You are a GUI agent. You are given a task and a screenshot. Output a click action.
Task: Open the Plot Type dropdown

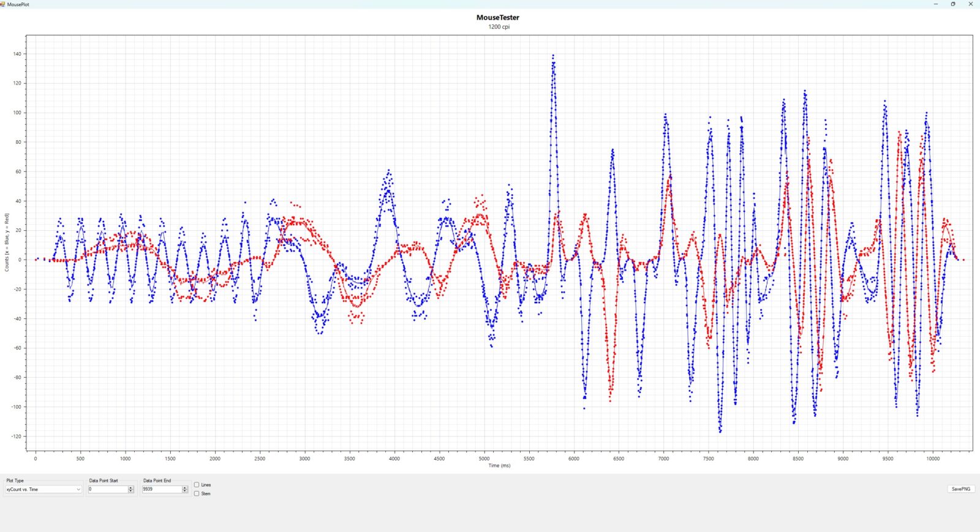(x=43, y=489)
